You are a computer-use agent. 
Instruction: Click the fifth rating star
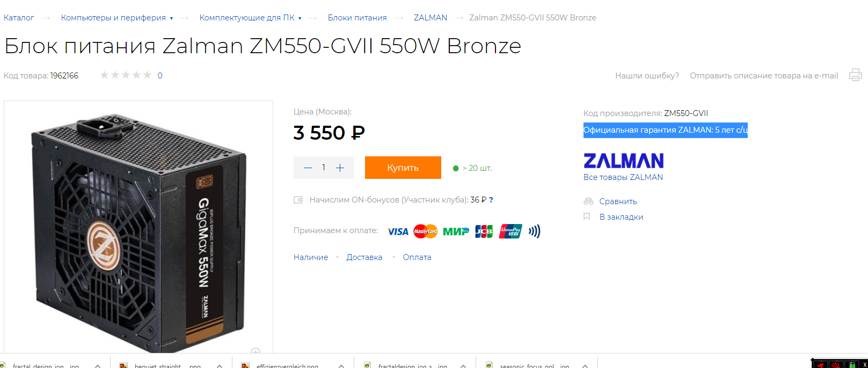click(147, 75)
